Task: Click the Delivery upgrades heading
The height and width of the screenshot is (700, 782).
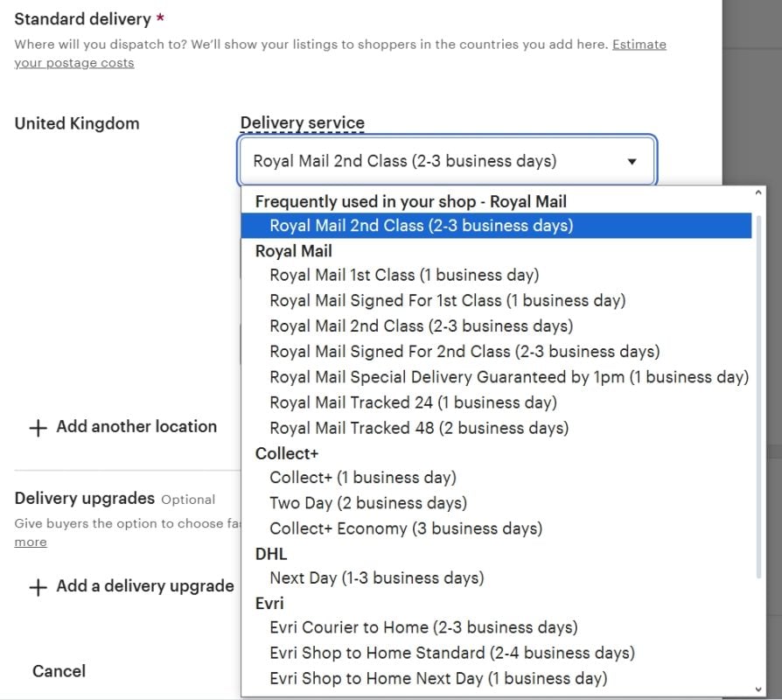Action: pyautogui.click(x=84, y=498)
